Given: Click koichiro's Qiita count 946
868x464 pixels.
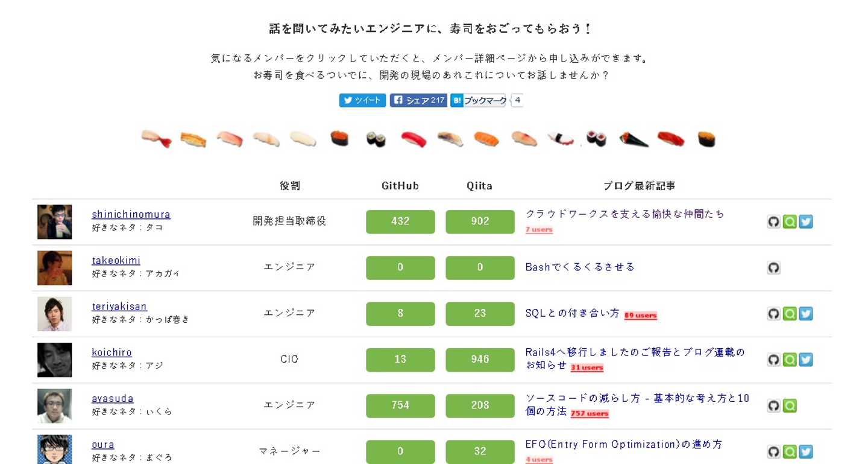Looking at the screenshot, I should point(480,360).
